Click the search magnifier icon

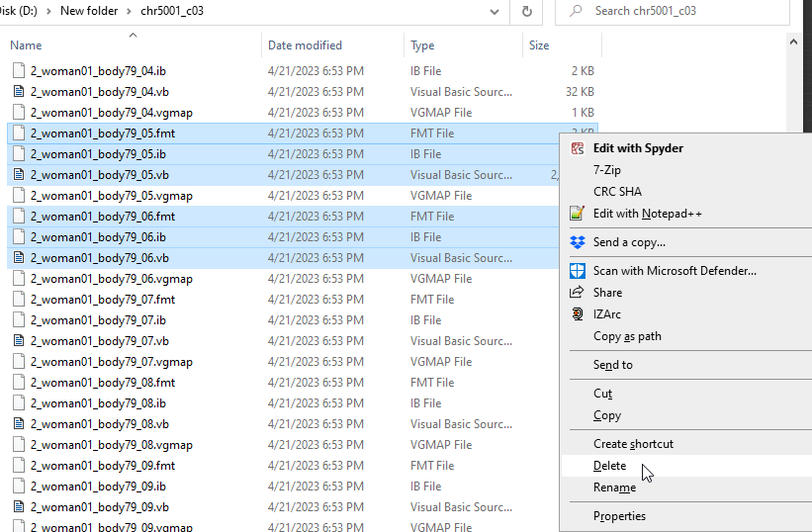(x=576, y=11)
